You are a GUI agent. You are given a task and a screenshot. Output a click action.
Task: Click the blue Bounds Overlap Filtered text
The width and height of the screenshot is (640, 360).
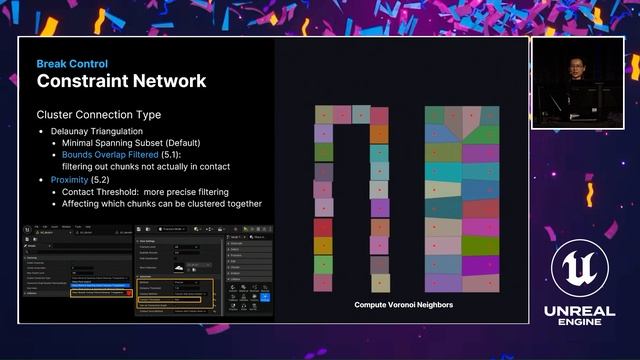pos(110,155)
